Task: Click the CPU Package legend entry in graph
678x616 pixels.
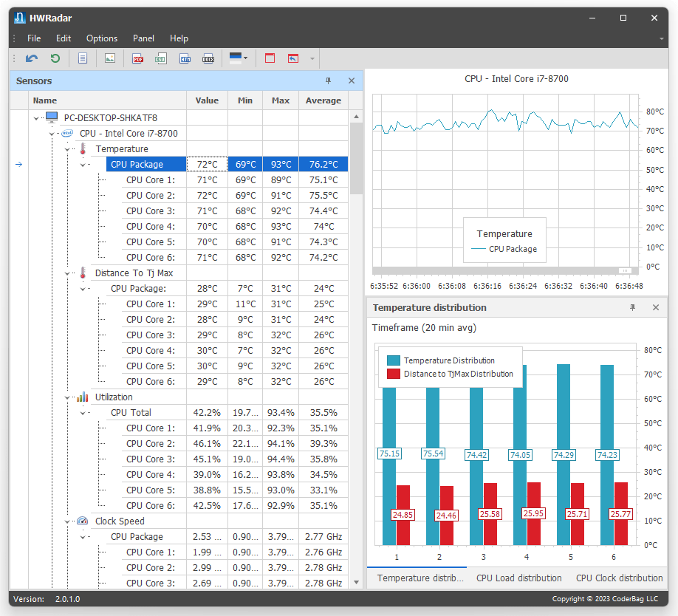Action: pos(504,249)
